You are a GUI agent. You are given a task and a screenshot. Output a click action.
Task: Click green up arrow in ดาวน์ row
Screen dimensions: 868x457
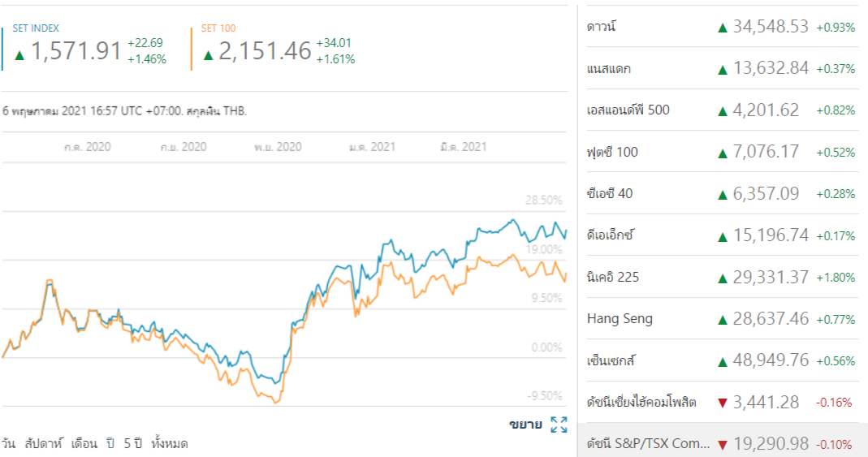(722, 28)
